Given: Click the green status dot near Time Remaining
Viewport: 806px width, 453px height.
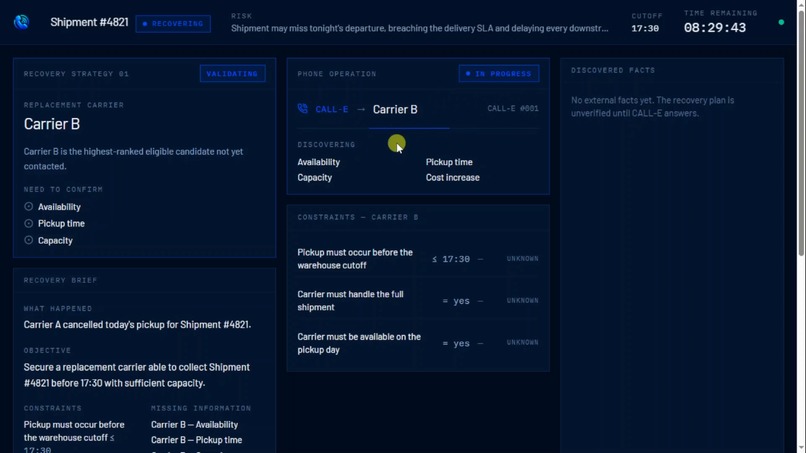Looking at the screenshot, I should tap(781, 22).
